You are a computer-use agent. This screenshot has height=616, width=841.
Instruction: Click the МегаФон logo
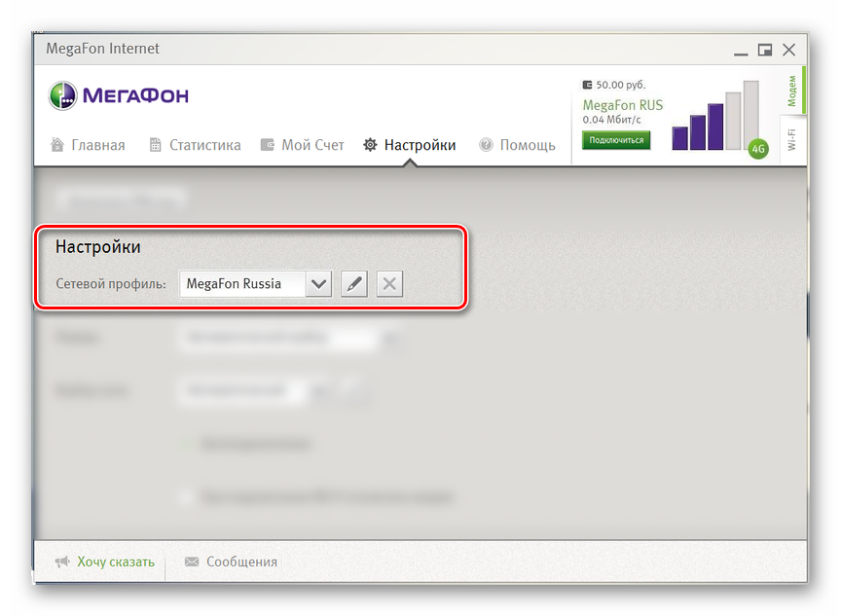pyautogui.click(x=119, y=95)
